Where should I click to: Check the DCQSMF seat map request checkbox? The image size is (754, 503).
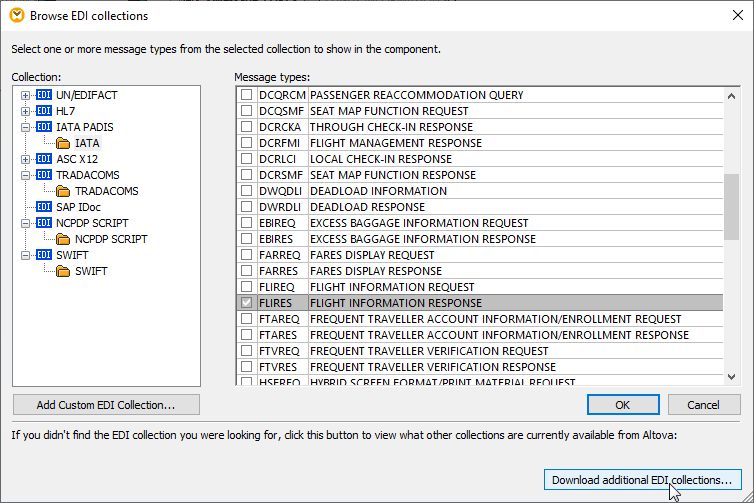pyautogui.click(x=246, y=111)
